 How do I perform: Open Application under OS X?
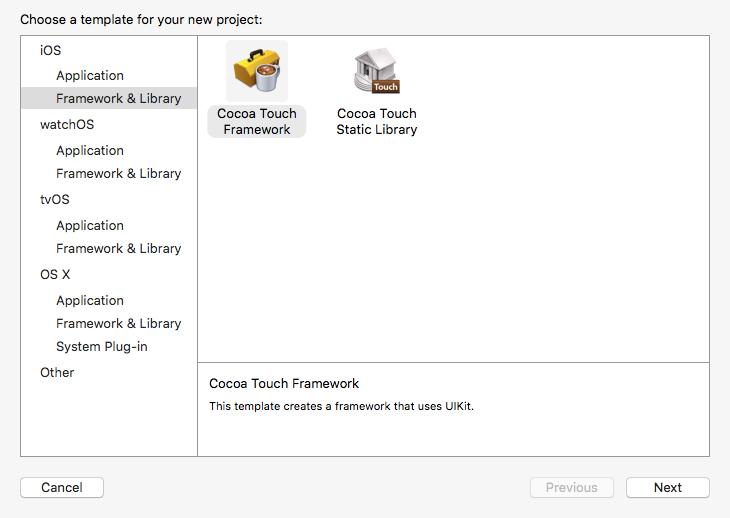(x=90, y=300)
